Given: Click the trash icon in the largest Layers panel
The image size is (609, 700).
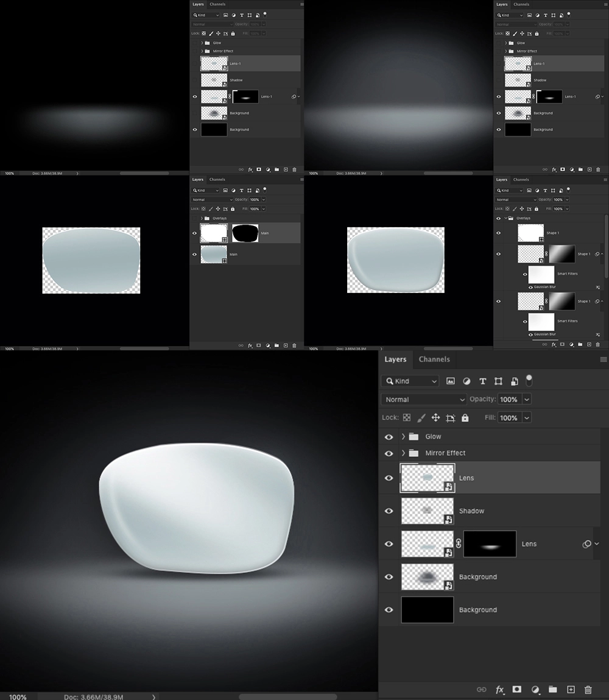Looking at the screenshot, I should [x=588, y=690].
